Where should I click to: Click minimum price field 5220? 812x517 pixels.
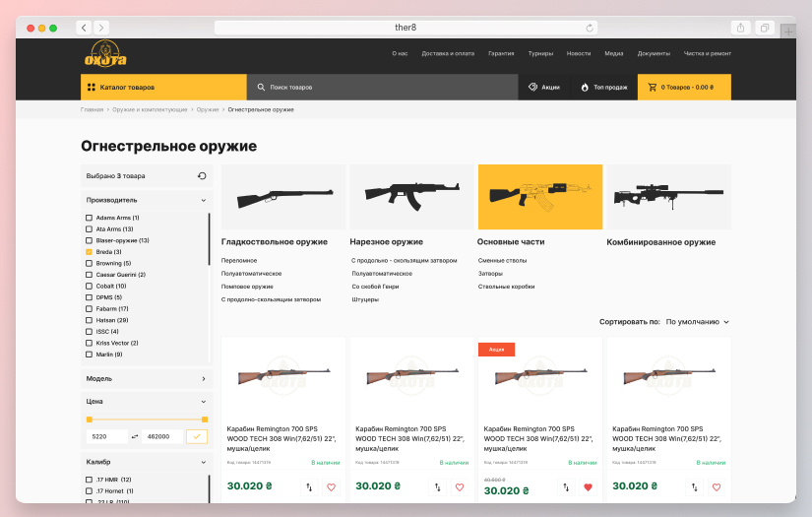106,436
